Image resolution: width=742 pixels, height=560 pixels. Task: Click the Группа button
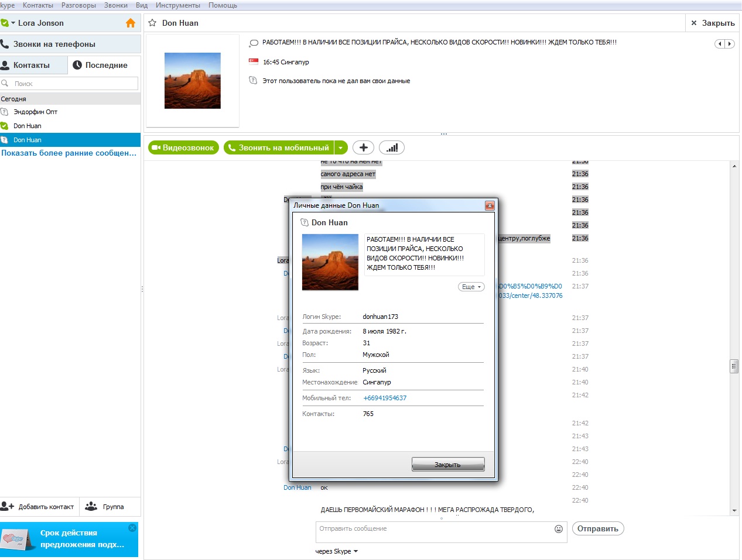110,507
